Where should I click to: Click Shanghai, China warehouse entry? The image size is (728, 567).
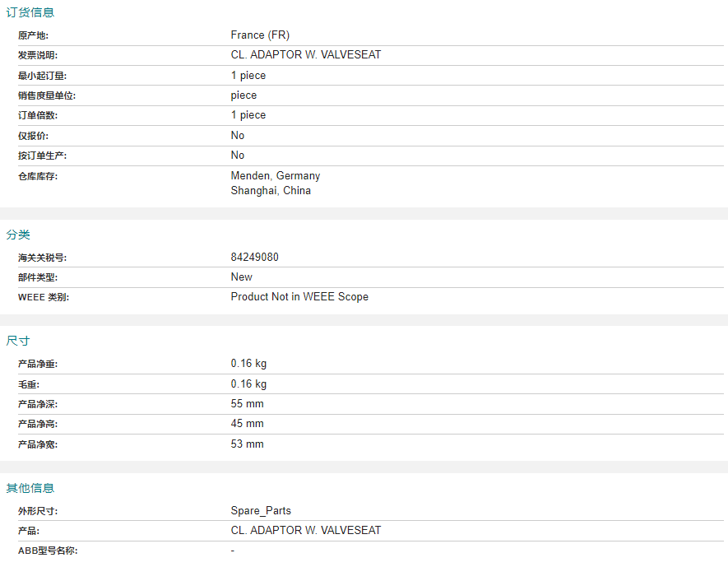click(271, 191)
